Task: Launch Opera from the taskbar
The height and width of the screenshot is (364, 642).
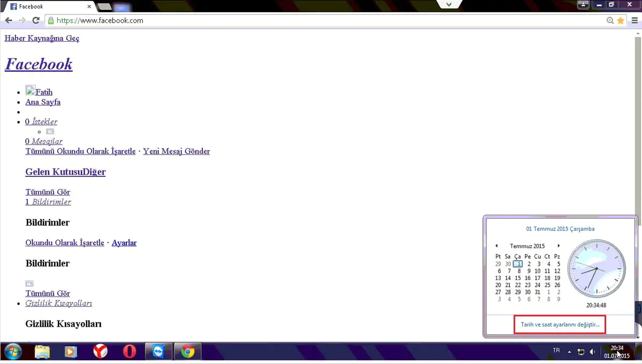Action: [x=129, y=351]
